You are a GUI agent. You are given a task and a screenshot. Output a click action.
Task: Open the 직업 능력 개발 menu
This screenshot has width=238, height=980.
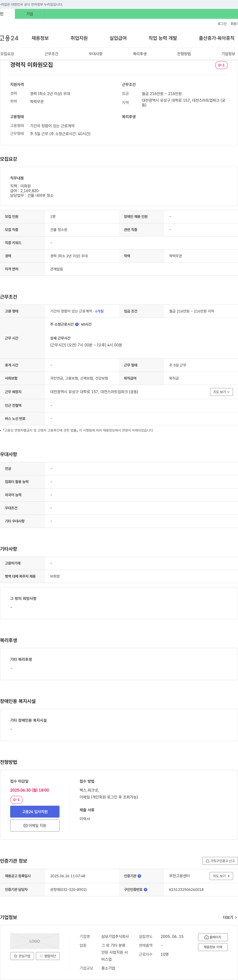tap(163, 38)
